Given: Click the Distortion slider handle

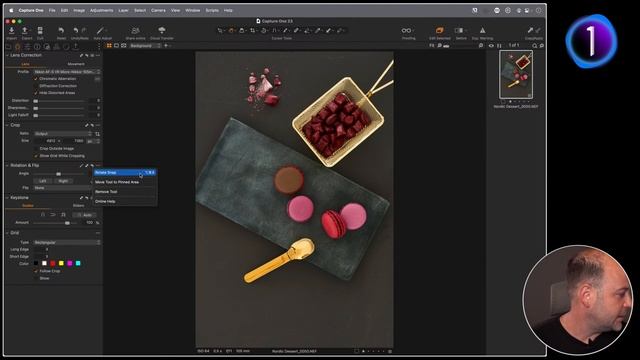Looking at the screenshot, I should 36,101.
